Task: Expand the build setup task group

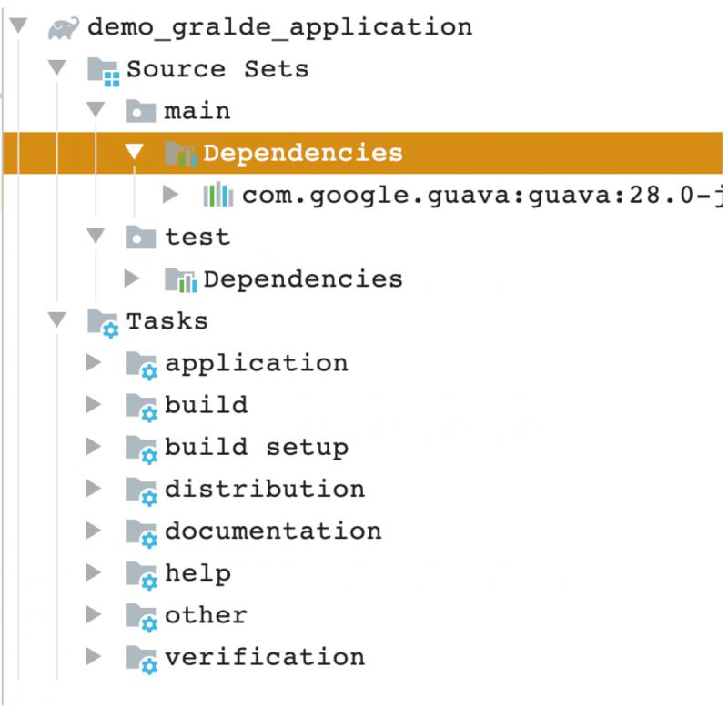Action: coord(93,448)
